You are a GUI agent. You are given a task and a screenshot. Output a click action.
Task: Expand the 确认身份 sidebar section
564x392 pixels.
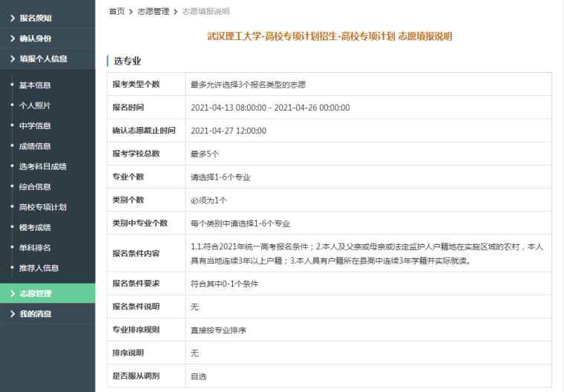pos(47,38)
